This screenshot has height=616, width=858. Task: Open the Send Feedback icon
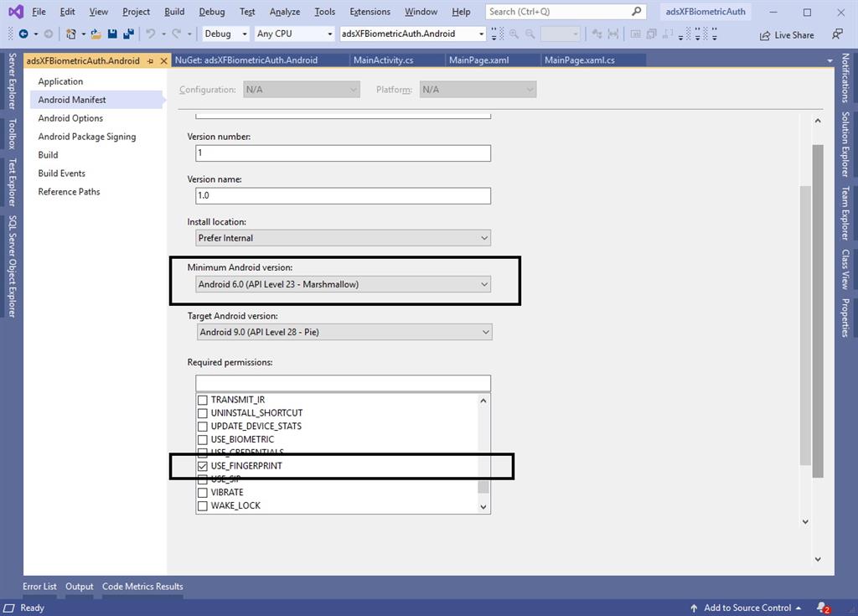click(x=837, y=34)
